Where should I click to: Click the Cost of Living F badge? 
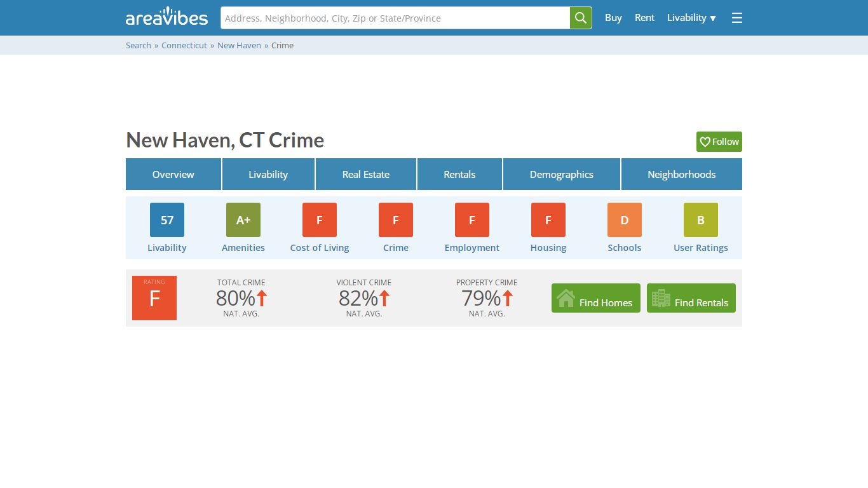click(320, 220)
